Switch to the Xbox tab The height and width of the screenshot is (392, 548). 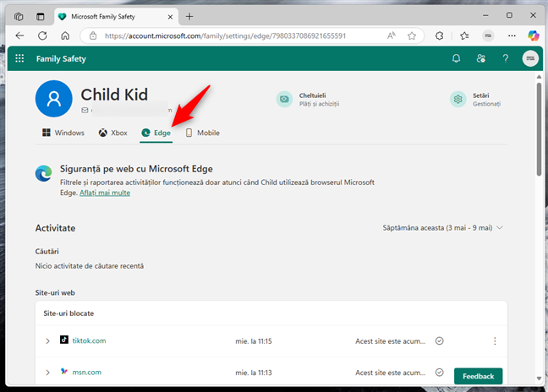pyautogui.click(x=112, y=133)
